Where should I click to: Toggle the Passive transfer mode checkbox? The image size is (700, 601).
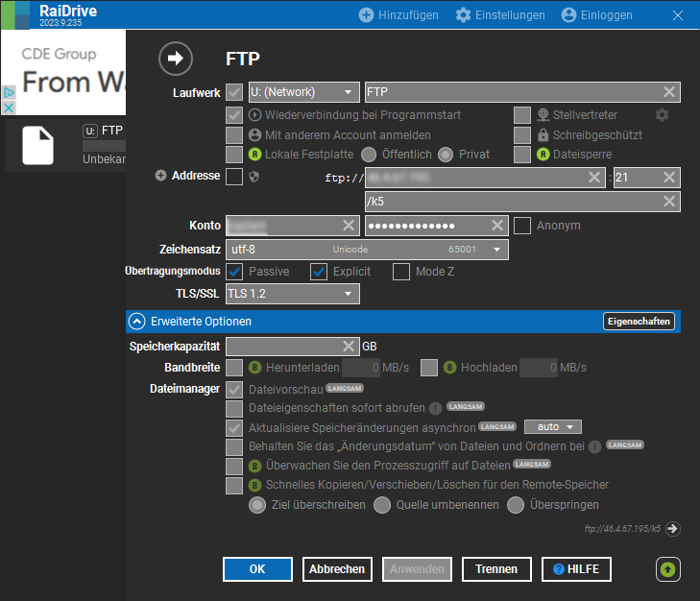click(x=234, y=272)
